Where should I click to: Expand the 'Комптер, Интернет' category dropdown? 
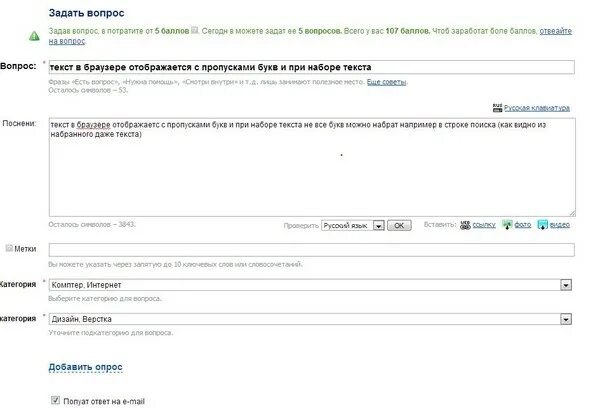[x=565, y=285]
